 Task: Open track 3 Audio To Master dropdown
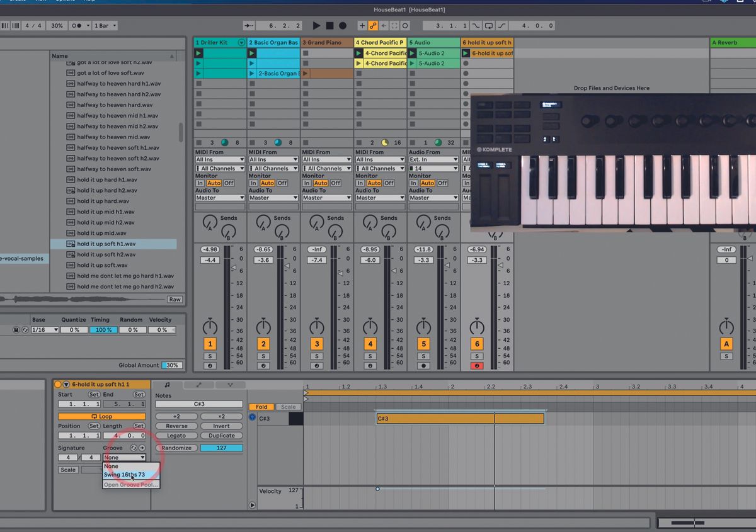326,198
